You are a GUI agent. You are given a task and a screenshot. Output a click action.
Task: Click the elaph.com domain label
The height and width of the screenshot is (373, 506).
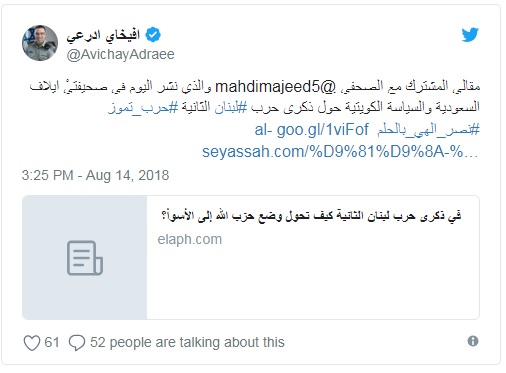coord(190,239)
